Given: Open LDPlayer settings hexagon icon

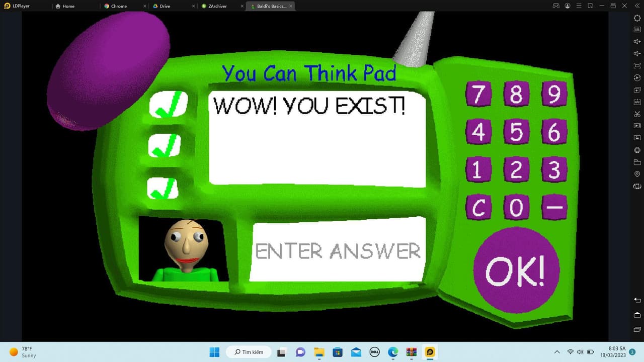Looking at the screenshot, I should [x=637, y=18].
